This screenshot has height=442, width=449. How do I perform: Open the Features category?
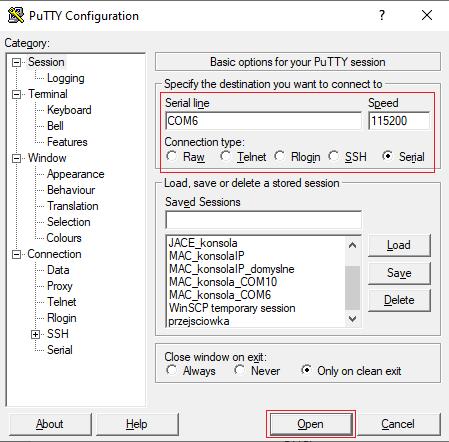tap(67, 142)
